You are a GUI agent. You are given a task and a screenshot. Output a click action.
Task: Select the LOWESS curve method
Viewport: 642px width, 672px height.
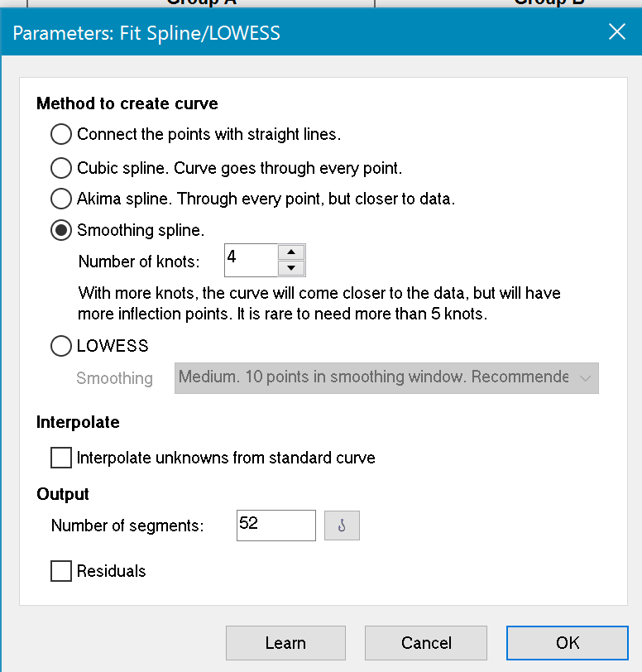[x=60, y=346]
